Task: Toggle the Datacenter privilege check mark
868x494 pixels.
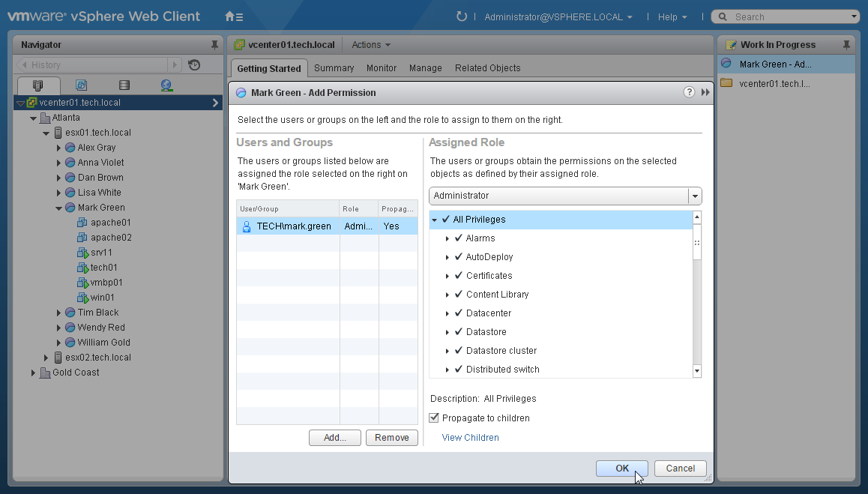Action: tap(458, 313)
